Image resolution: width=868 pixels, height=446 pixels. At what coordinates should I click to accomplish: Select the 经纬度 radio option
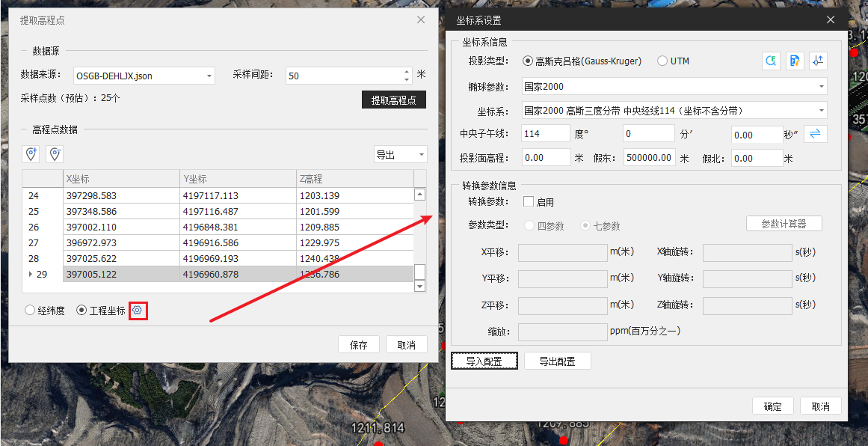30,311
